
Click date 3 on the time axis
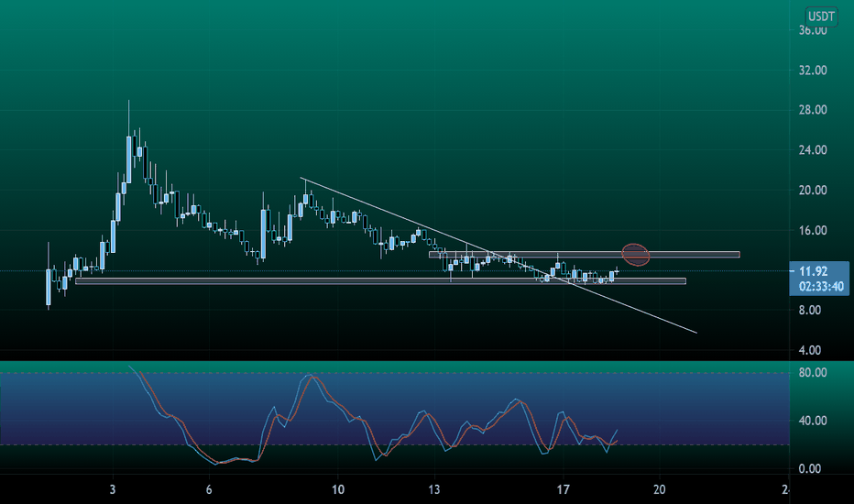point(113,489)
